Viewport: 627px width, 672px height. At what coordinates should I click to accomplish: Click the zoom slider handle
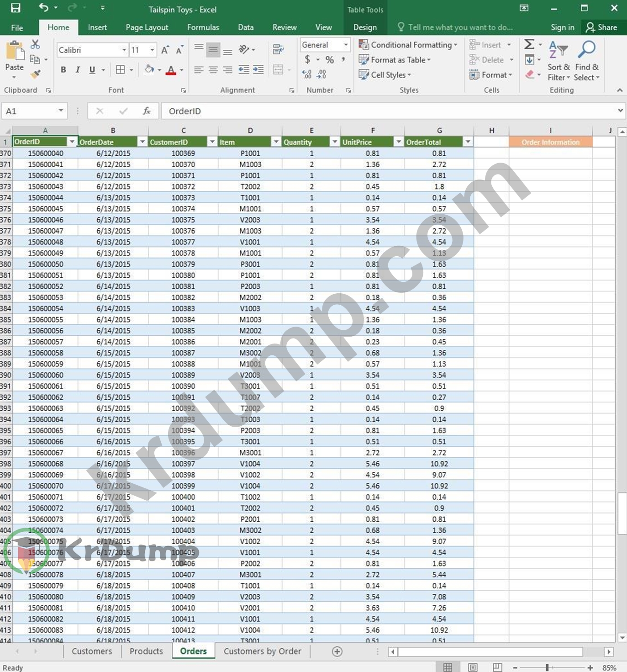[x=547, y=667]
